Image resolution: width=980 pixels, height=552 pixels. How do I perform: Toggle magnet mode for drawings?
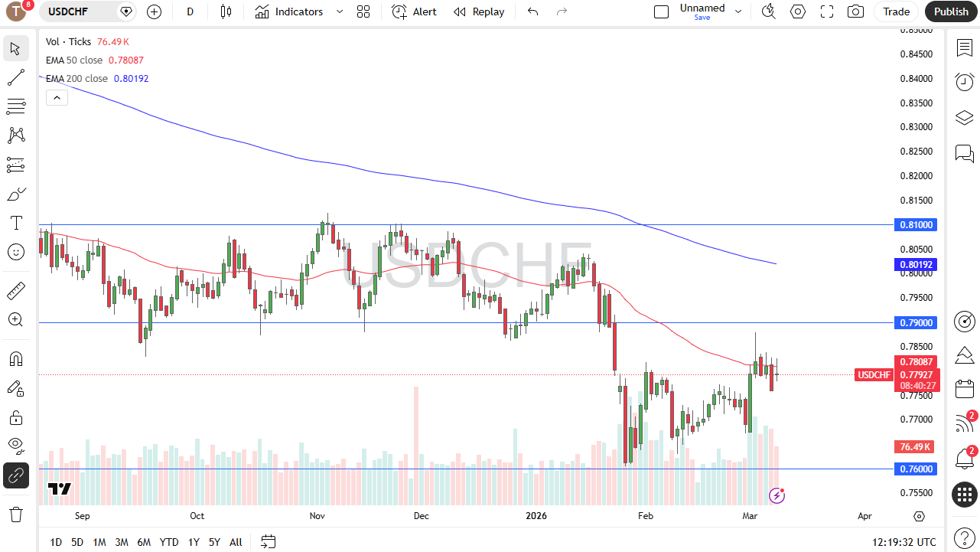[15, 358]
